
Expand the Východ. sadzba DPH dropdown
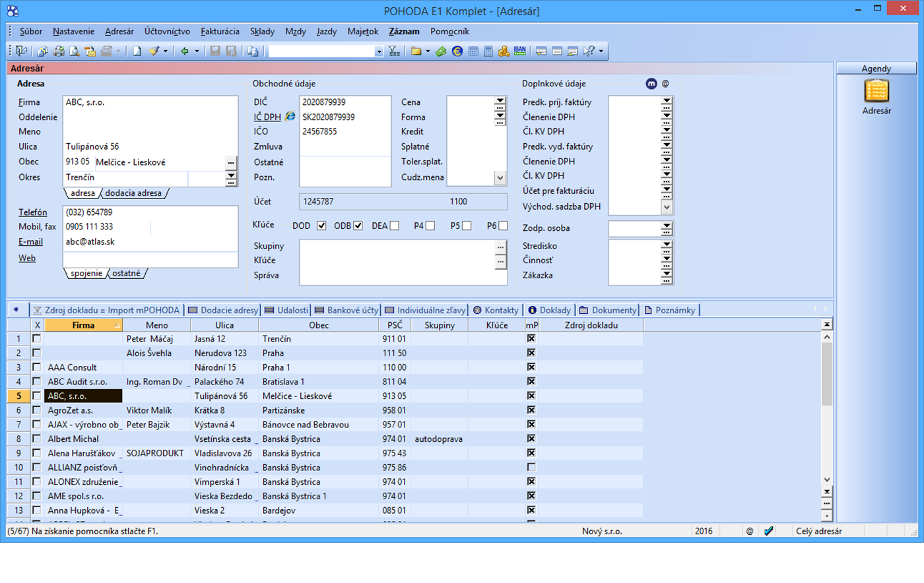(667, 206)
